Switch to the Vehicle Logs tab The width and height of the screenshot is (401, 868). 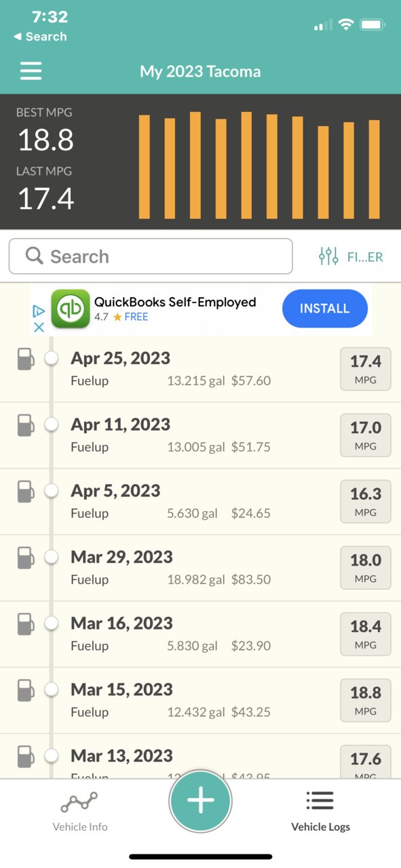pyautogui.click(x=320, y=811)
